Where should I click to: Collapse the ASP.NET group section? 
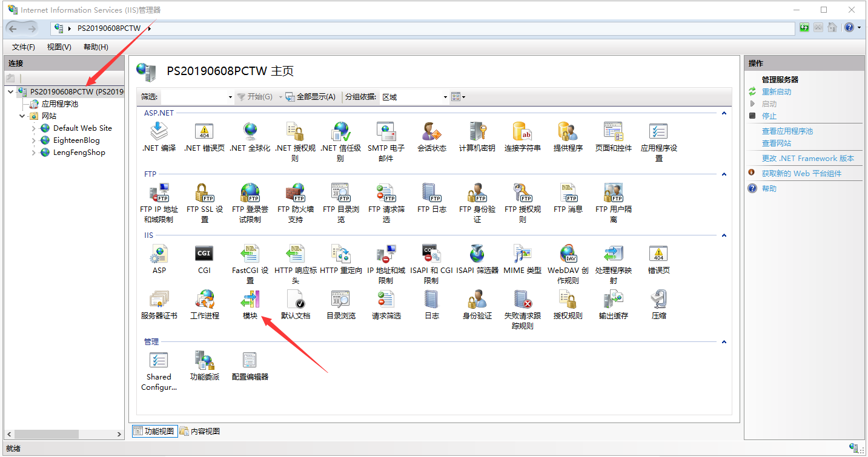724,113
